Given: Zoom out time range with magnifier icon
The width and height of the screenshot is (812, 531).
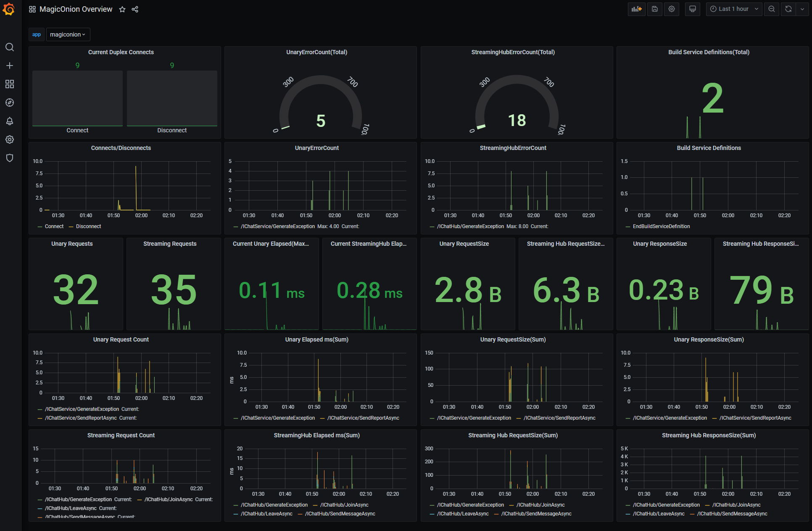Looking at the screenshot, I should click(772, 9).
